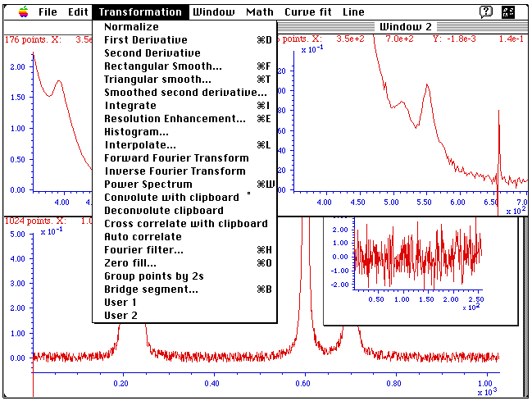
Task: Open the Edit menu
Action: click(x=78, y=12)
